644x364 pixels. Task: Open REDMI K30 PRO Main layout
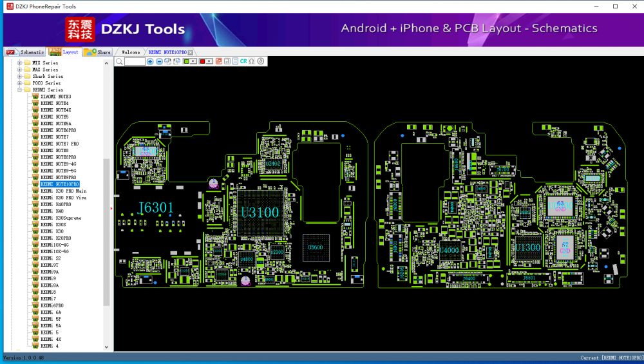coord(64,191)
